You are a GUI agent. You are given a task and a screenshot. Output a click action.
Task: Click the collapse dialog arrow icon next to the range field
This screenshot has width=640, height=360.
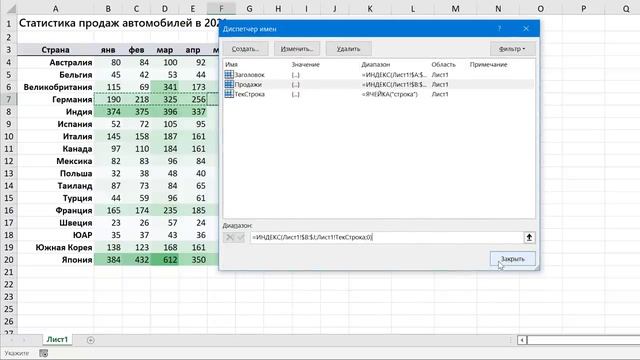[x=529, y=237]
